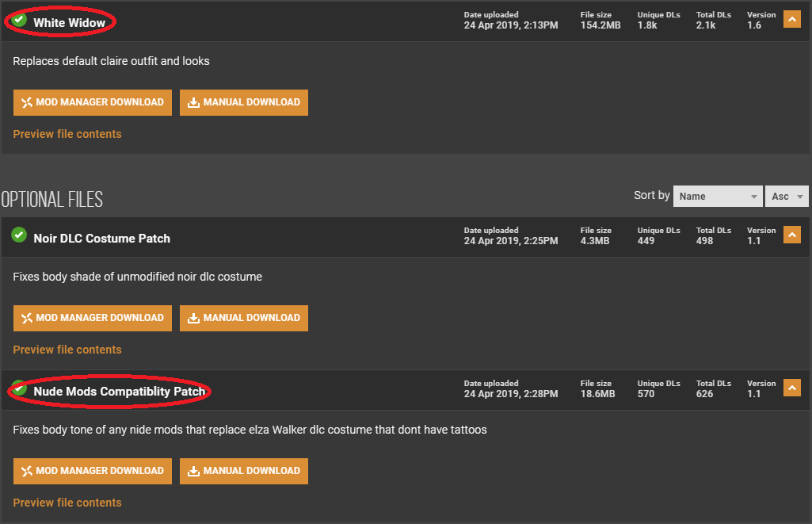Screen dimensions: 812x524
Task: Click file size 18.6MB value
Action: tap(597, 394)
